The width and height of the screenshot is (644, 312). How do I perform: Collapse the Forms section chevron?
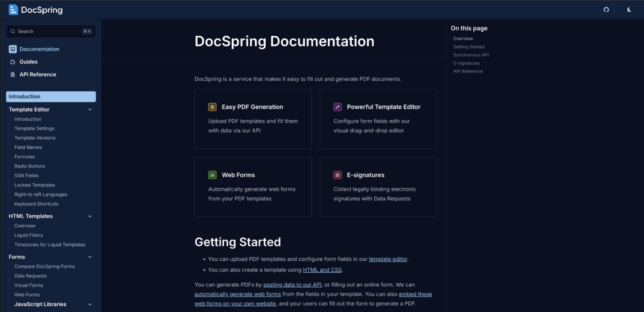click(x=90, y=257)
